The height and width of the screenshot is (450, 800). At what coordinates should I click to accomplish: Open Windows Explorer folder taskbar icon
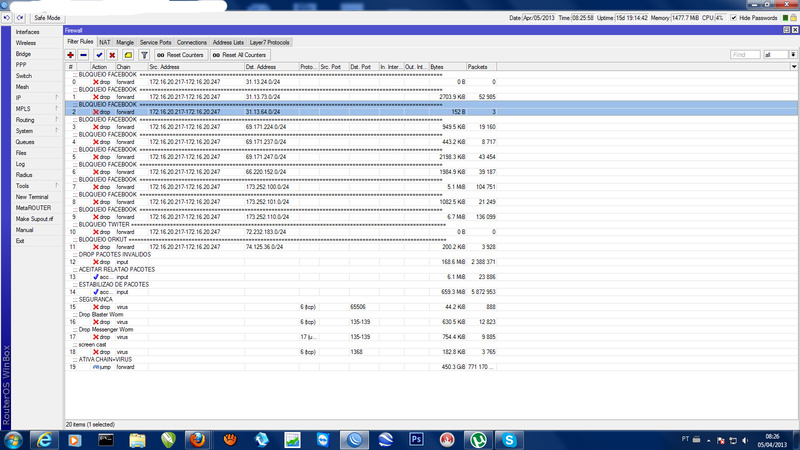(x=137, y=440)
